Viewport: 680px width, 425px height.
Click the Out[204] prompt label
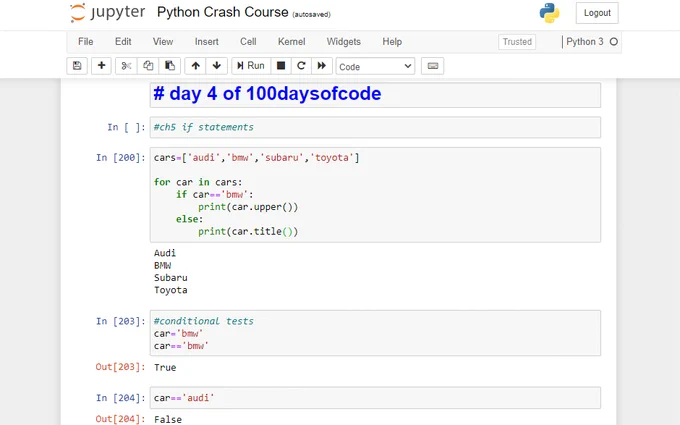pyautogui.click(x=121, y=419)
